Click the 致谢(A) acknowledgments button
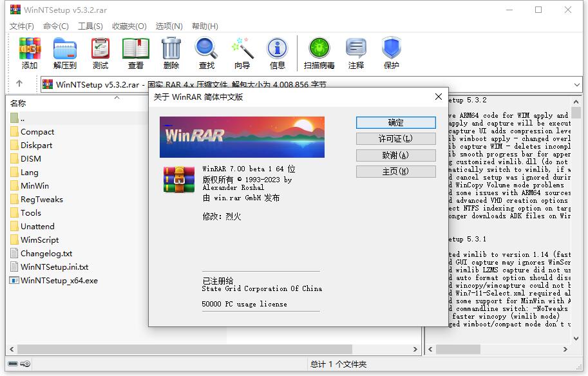The height and width of the screenshot is (376, 588). [395, 155]
